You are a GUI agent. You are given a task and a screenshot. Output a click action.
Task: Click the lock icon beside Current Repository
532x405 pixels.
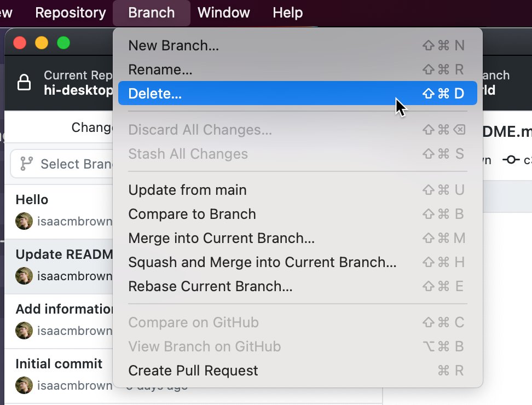click(24, 82)
